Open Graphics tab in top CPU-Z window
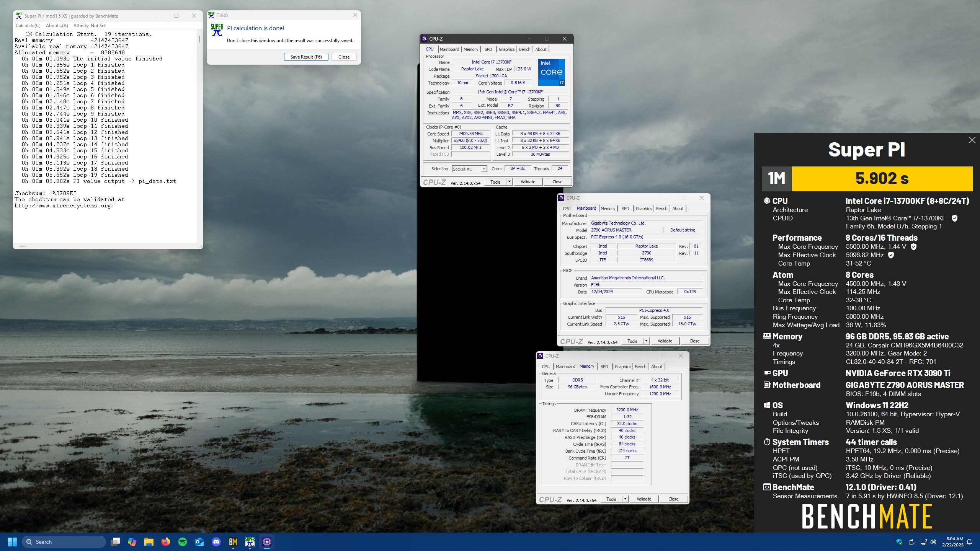The width and height of the screenshot is (980, 551). point(506,49)
